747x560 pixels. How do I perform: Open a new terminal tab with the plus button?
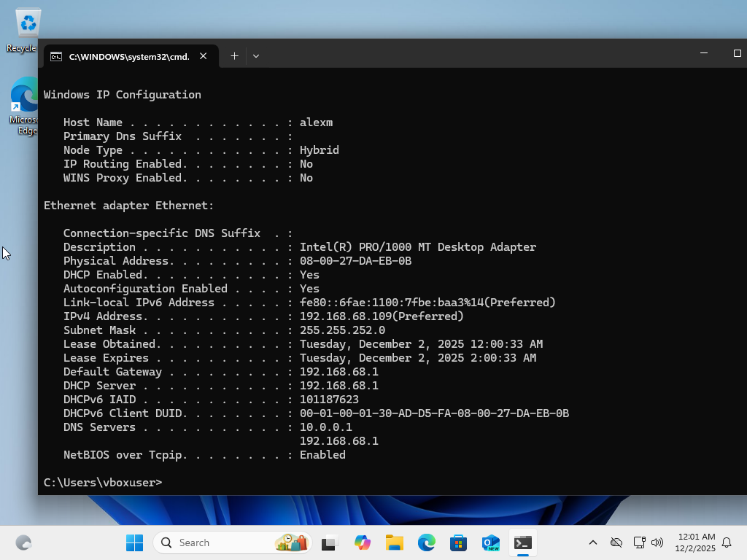(234, 55)
